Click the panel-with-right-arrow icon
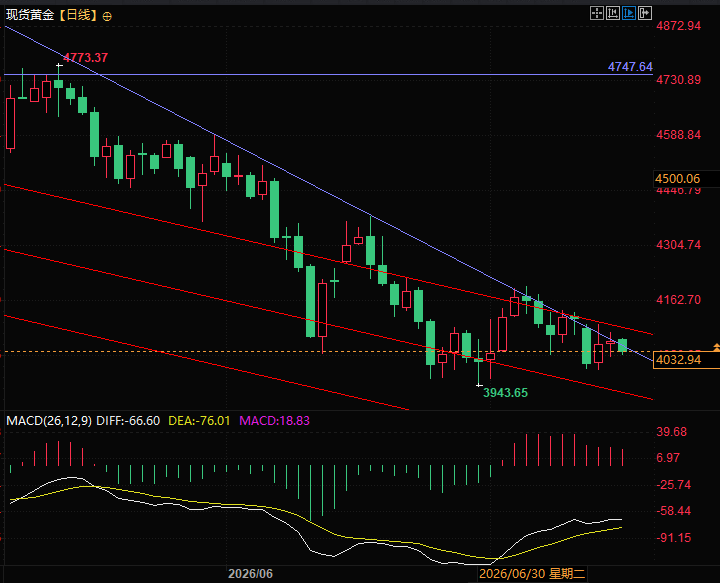Image resolution: width=720 pixels, height=583 pixels. (x=645, y=13)
